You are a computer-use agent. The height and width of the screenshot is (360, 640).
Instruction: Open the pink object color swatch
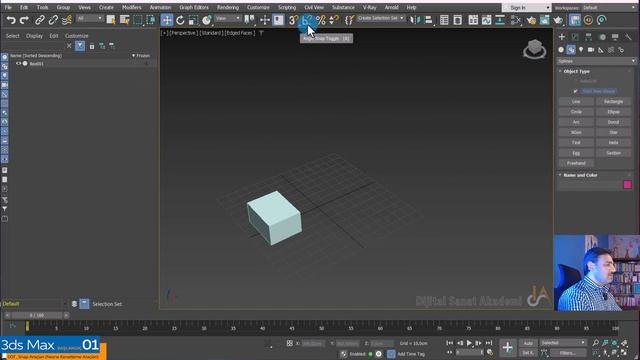(627, 185)
